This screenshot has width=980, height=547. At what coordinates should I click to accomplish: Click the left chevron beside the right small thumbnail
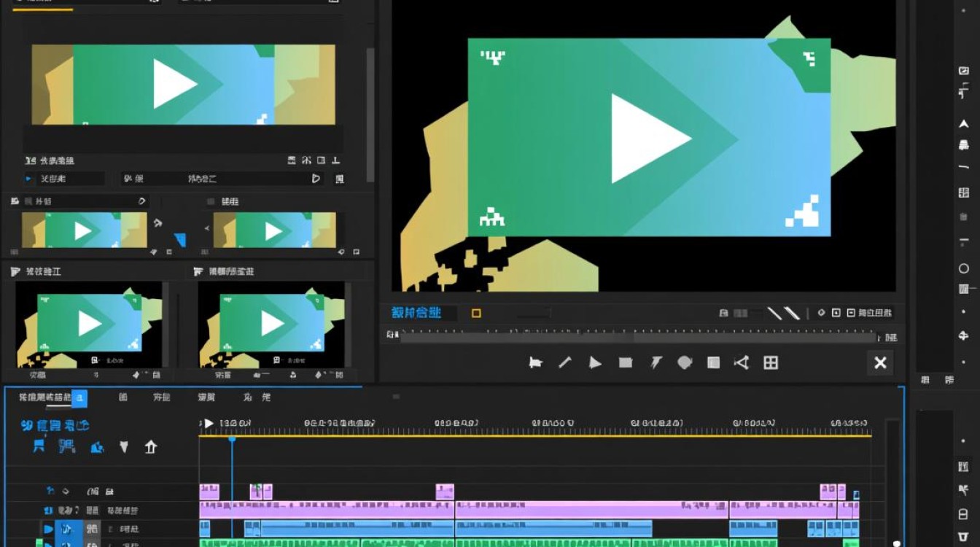[206, 228]
